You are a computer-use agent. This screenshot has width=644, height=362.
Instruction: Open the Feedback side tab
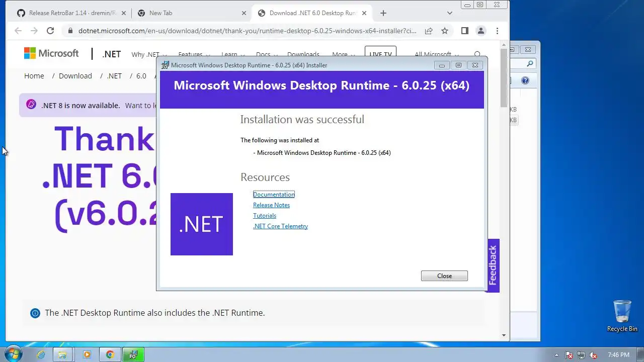[x=493, y=265]
